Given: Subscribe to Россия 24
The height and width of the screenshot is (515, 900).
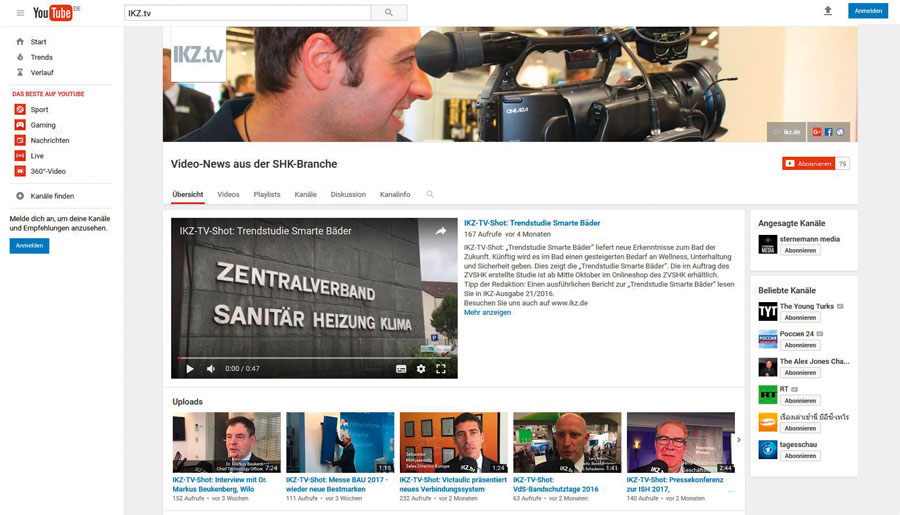Looking at the screenshot, I should [x=800, y=345].
